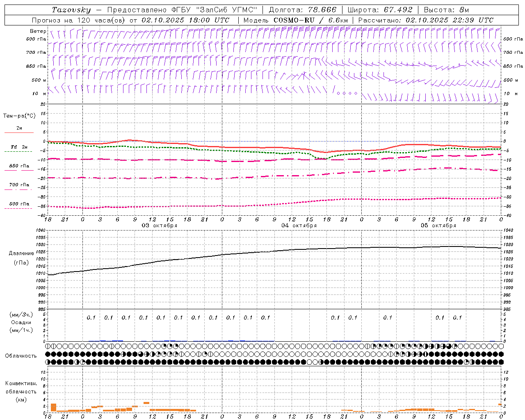Click the dashed pink line sample under the 500 гПа legend
Viewport: 525px width, 420px height.
click(x=18, y=208)
